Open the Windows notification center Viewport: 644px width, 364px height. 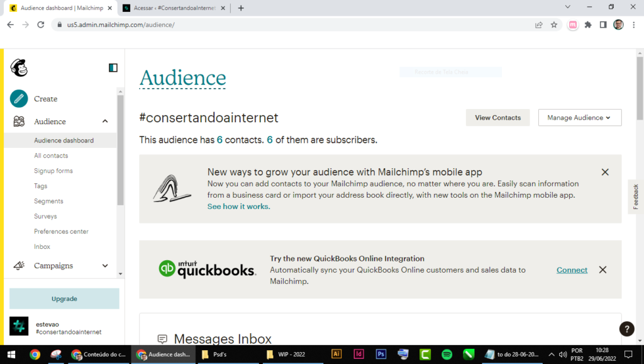point(628,354)
